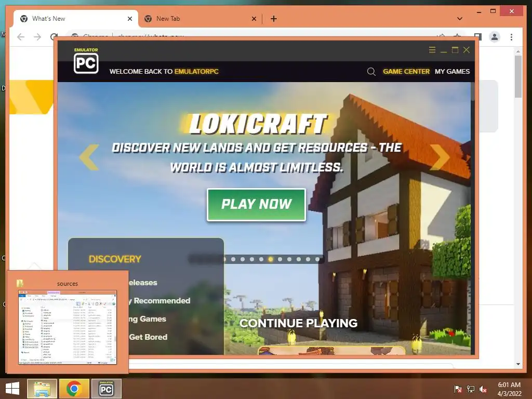Maximize the EmulatorPC window
The height and width of the screenshot is (399, 532).
455,50
